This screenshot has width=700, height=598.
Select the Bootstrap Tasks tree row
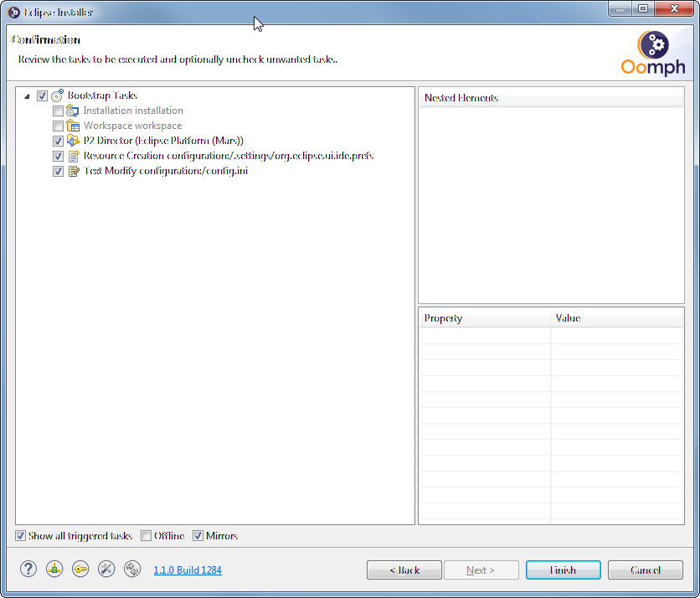tap(102, 95)
